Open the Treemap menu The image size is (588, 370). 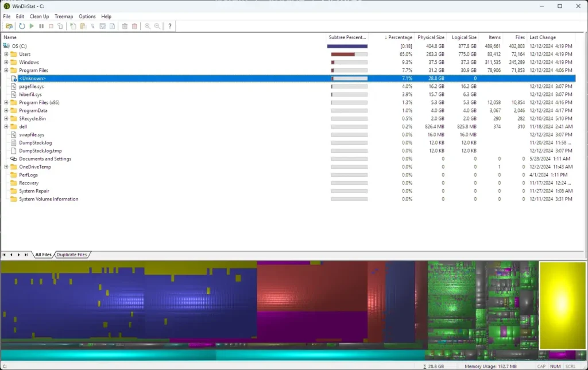click(x=63, y=16)
